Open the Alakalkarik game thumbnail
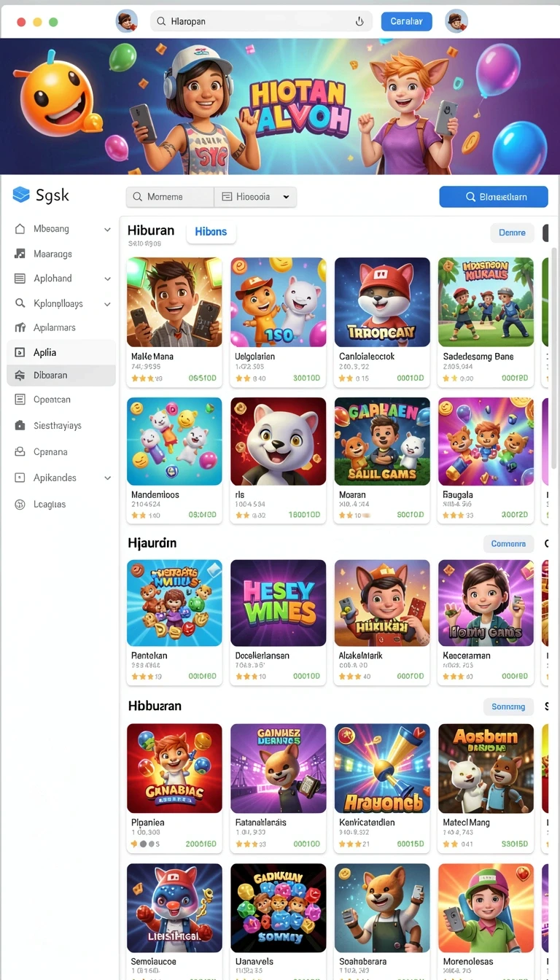This screenshot has height=980, width=560. pos(382,603)
